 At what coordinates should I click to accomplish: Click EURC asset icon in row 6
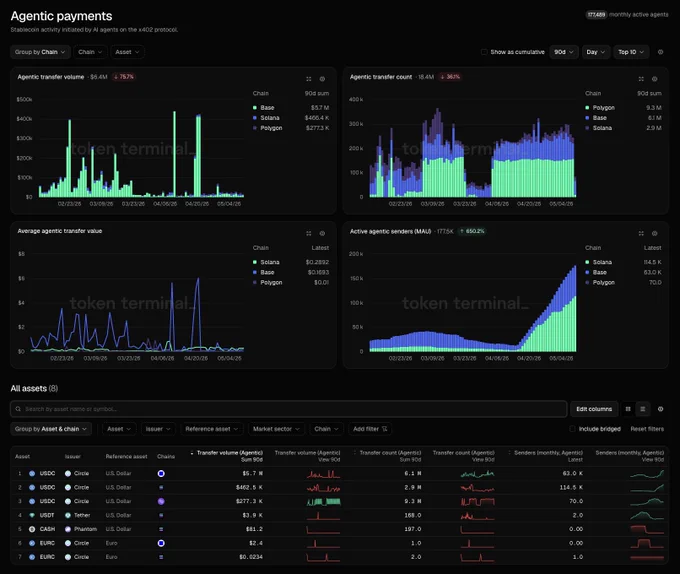(32, 543)
